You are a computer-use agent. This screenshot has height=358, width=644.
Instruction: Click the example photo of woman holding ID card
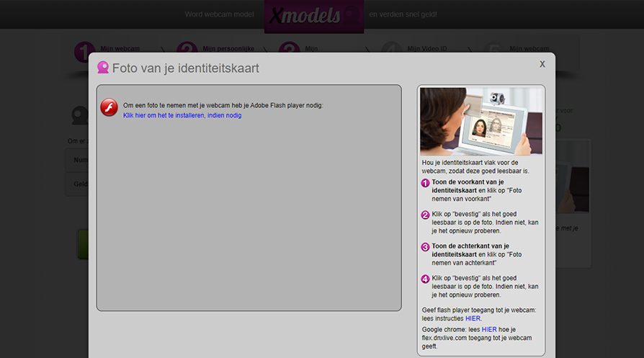coord(481,122)
